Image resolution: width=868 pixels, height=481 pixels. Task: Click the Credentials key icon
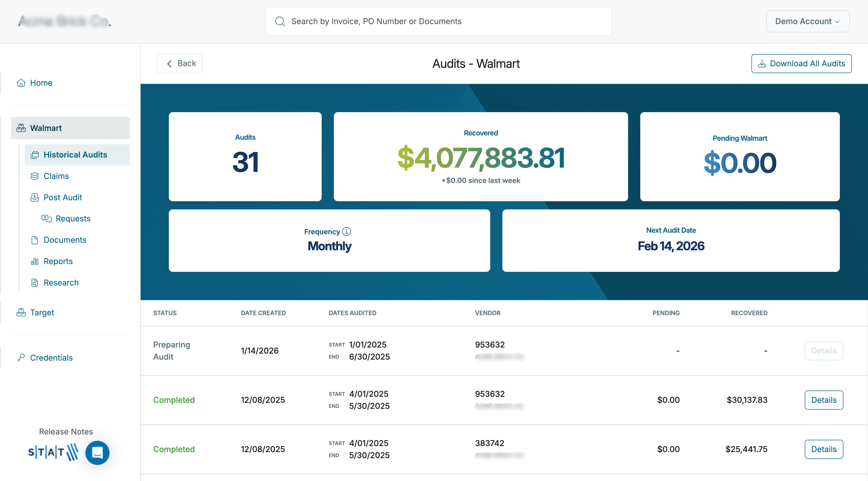(21, 358)
